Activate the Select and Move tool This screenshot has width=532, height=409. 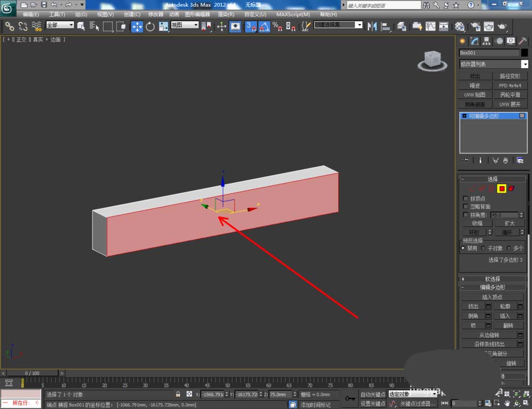pos(137,27)
